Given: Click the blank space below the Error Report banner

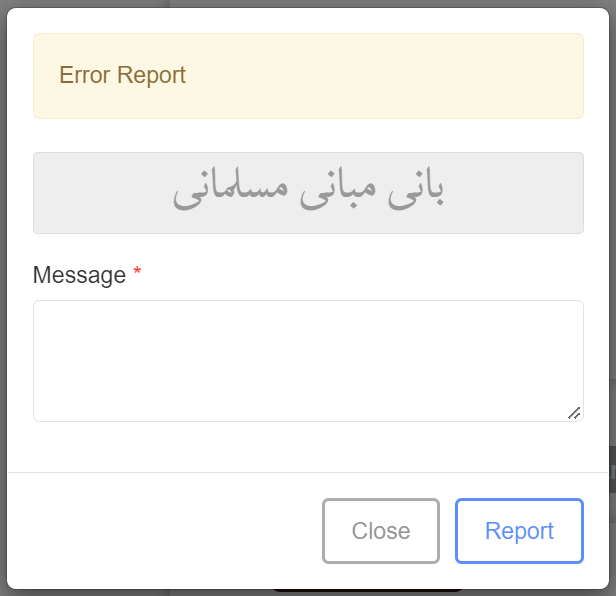Looking at the screenshot, I should 308,135.
